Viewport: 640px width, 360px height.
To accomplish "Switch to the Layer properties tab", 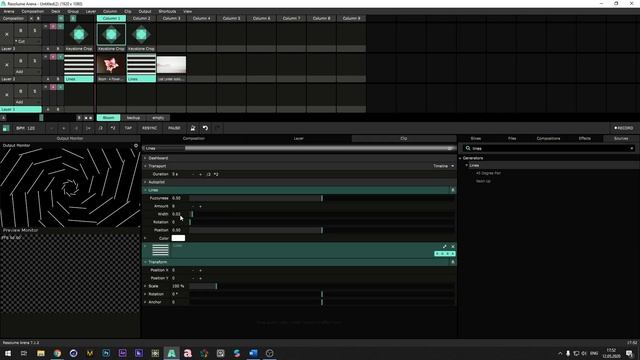I will tap(299, 139).
